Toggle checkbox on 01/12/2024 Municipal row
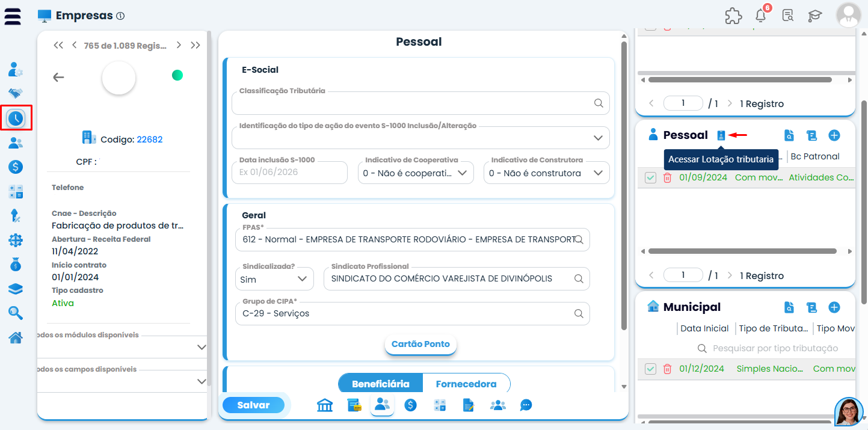Image resolution: width=868 pixels, height=430 pixels. pyautogui.click(x=650, y=369)
